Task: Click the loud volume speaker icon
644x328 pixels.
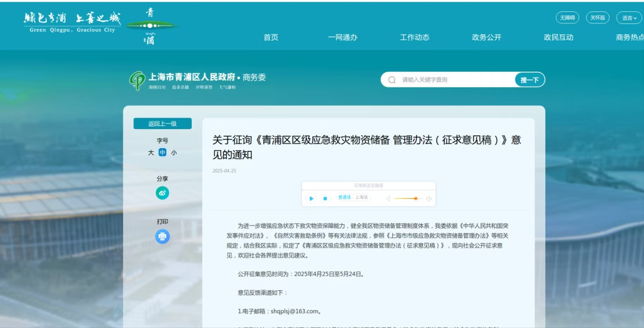Action: (x=429, y=198)
